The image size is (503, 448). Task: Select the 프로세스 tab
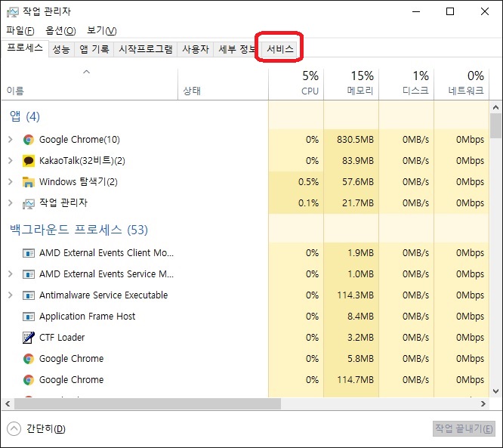click(x=25, y=48)
